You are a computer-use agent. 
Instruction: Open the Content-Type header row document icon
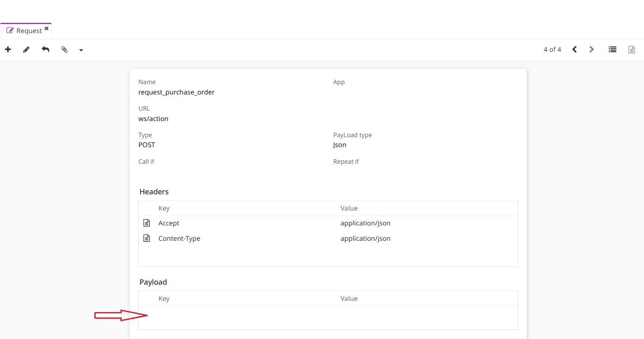click(147, 238)
